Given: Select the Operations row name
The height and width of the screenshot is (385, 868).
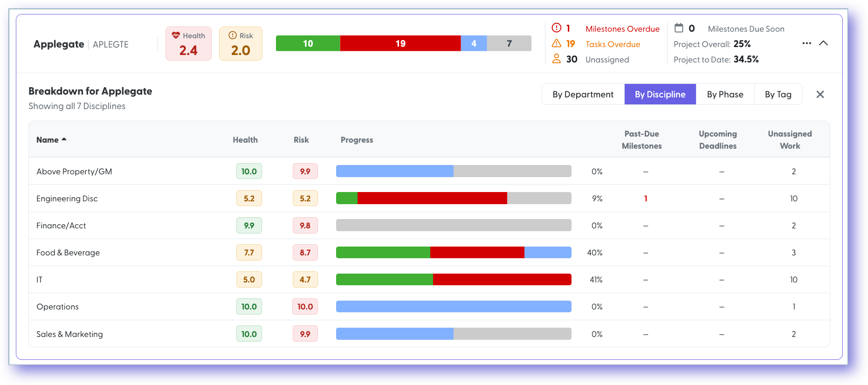Looking at the screenshot, I should [x=57, y=307].
